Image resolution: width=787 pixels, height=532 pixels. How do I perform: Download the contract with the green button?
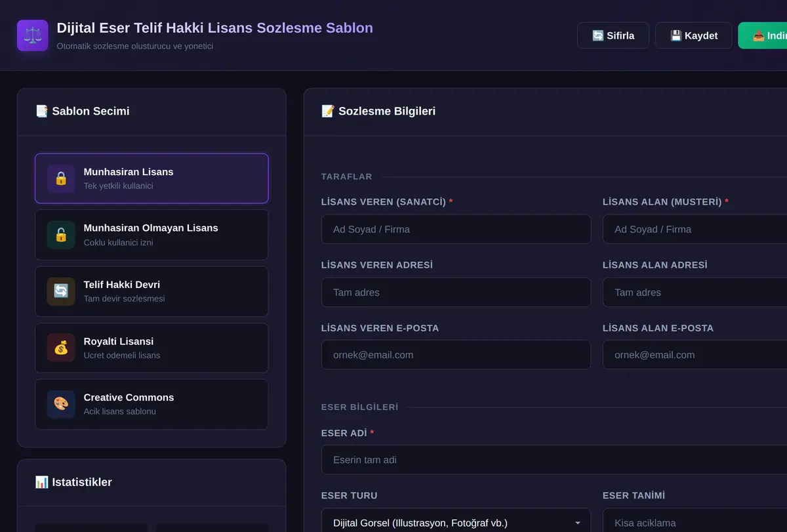763,35
